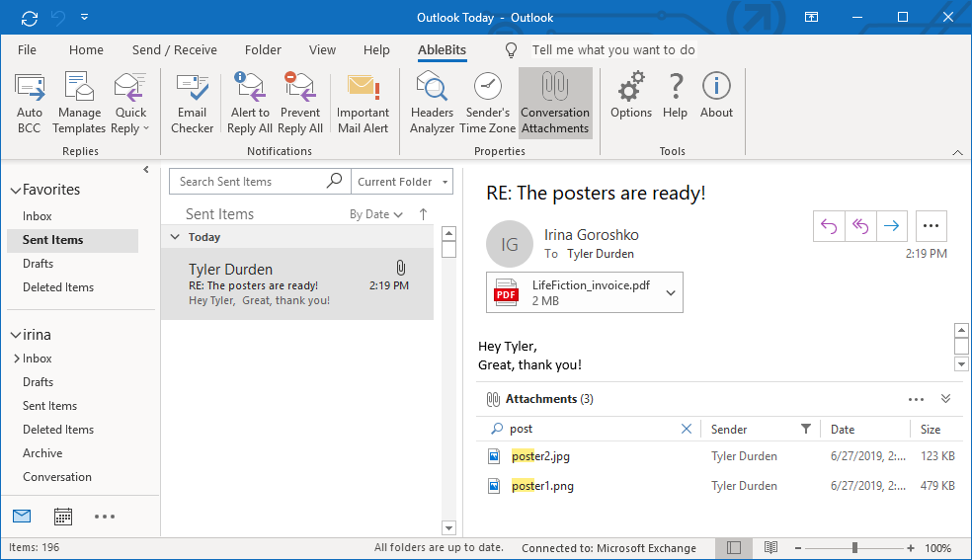
Task: Open the File menu tab
Action: click(x=27, y=49)
